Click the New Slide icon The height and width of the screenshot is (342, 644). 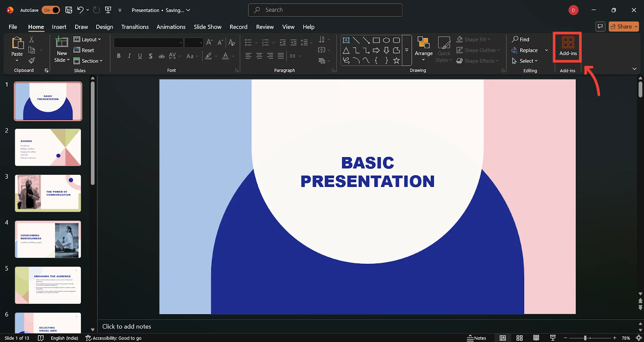[x=62, y=42]
